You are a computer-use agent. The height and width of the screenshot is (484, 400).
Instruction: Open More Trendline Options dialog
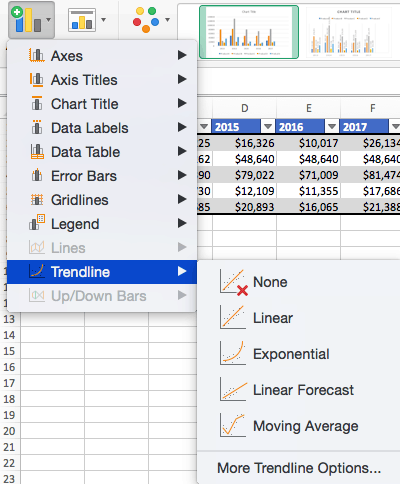tap(299, 468)
